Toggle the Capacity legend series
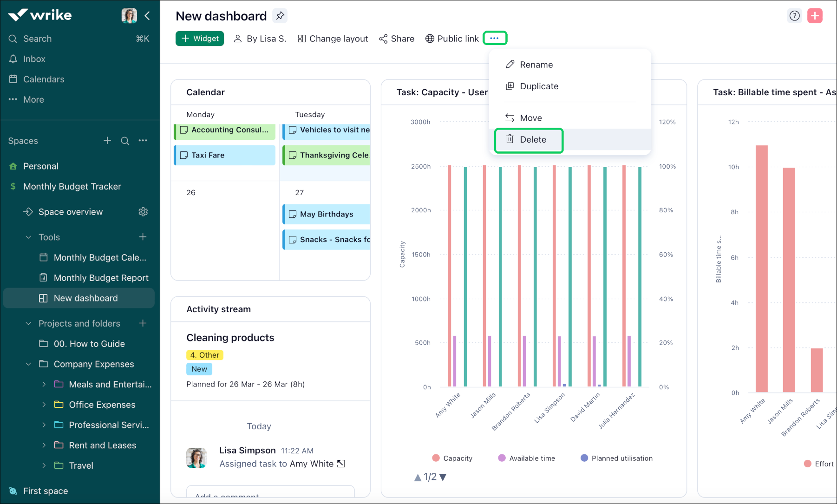Viewport: 837px width, 504px height. pos(452,458)
